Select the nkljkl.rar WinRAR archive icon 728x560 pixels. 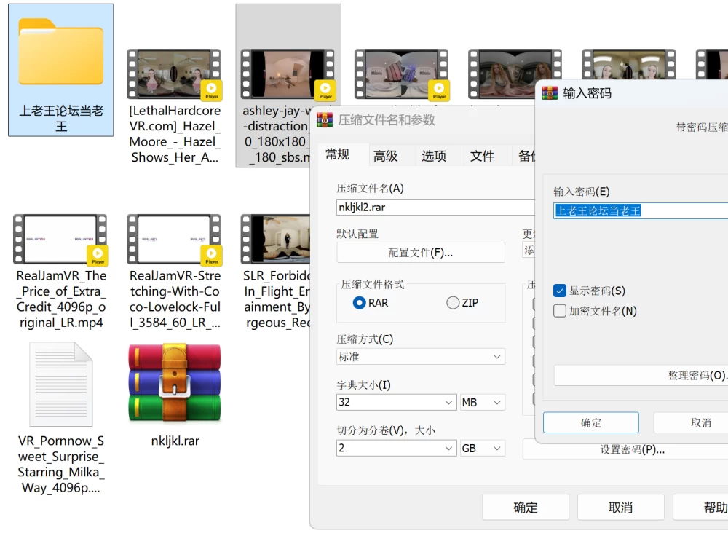tap(175, 382)
